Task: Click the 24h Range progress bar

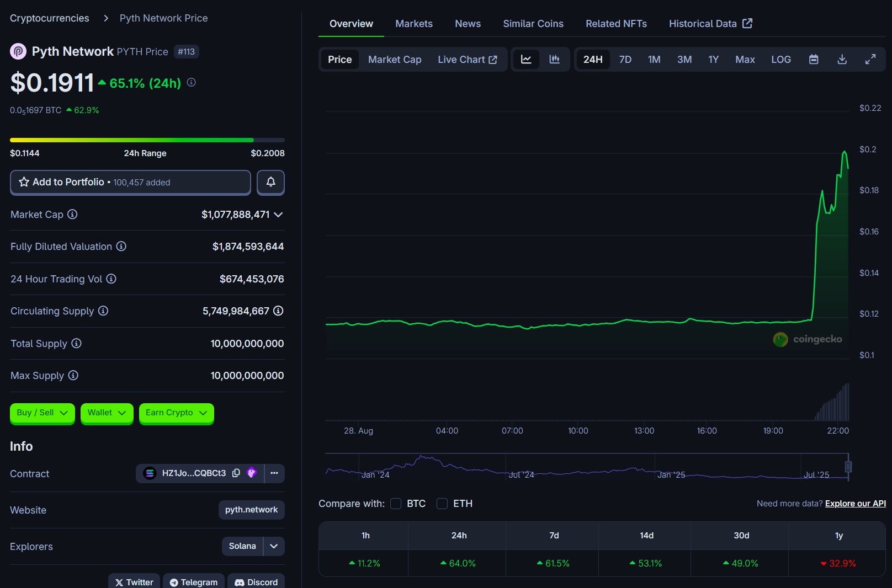Action: point(147,140)
